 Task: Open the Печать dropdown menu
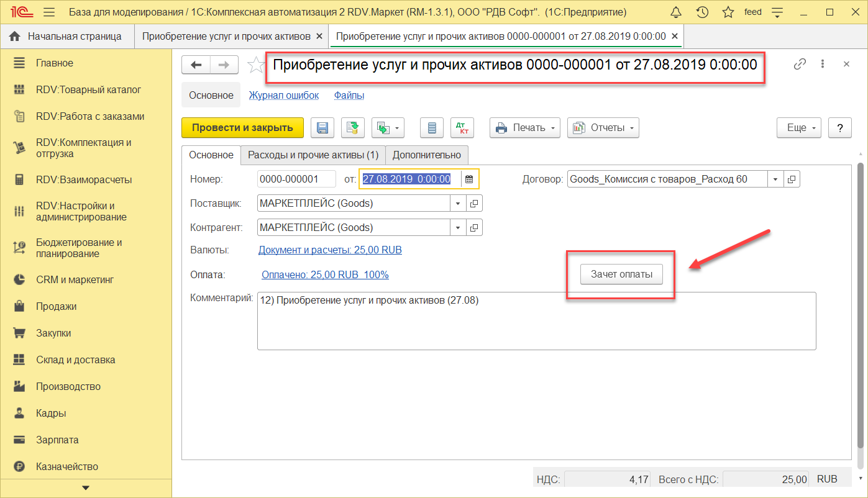(x=525, y=128)
